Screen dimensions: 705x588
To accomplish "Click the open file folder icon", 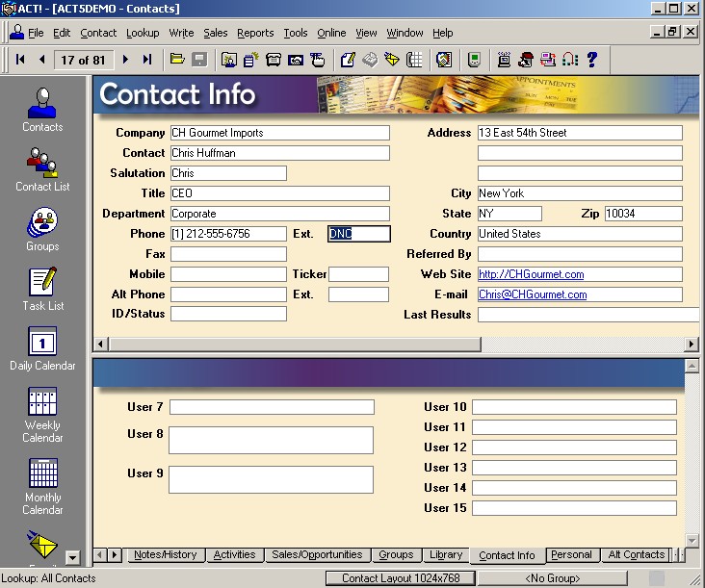I will (177, 60).
